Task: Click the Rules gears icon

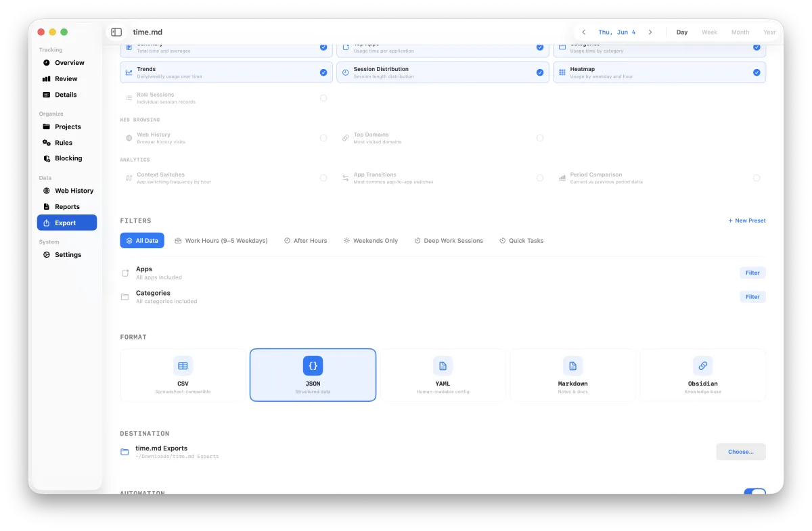Action: [47, 143]
